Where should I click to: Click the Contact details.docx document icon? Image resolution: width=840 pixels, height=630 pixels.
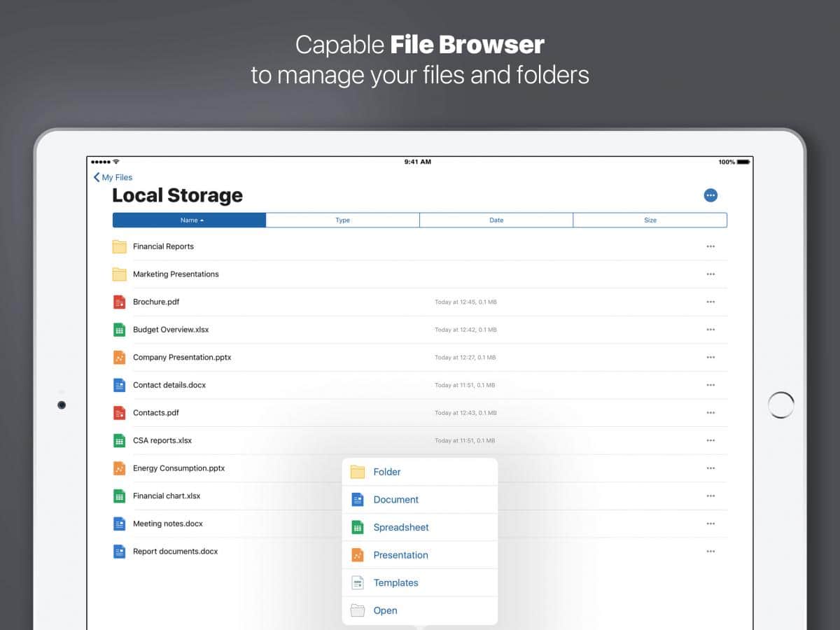pos(120,385)
